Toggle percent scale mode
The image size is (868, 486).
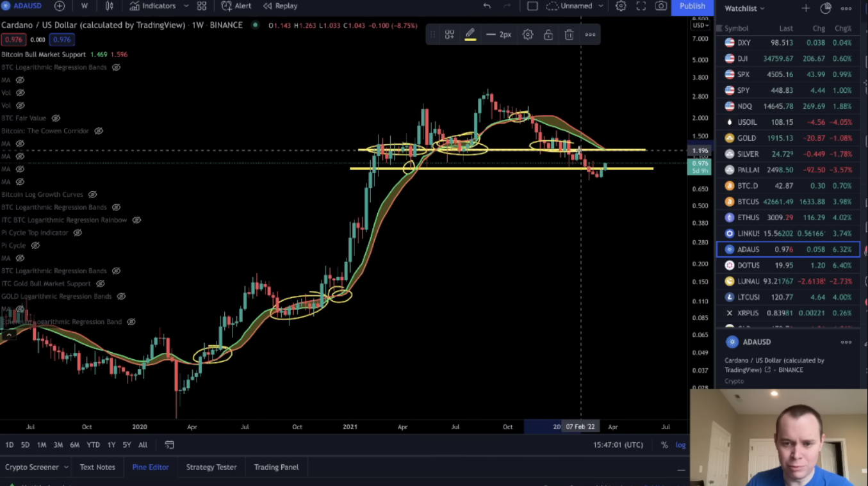click(x=664, y=445)
